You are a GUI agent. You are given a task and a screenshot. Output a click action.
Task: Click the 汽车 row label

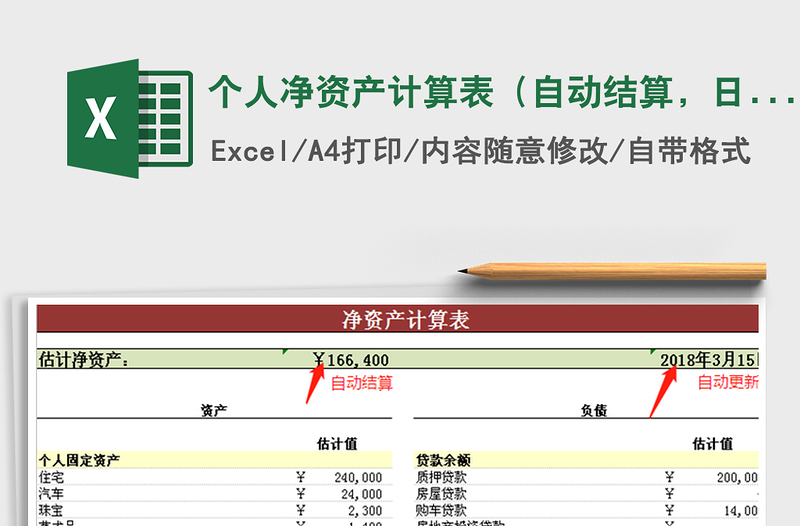[x=51, y=493]
